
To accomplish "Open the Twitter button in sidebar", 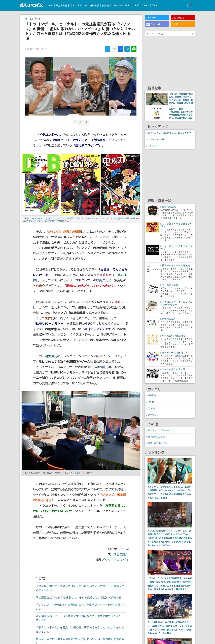I will pos(157,18).
